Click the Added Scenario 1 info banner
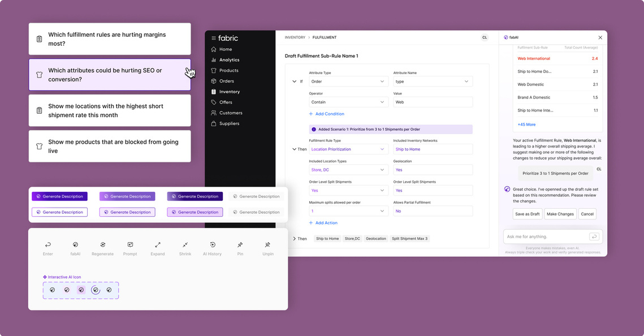Screen dimensions: 644x336 [391, 130]
